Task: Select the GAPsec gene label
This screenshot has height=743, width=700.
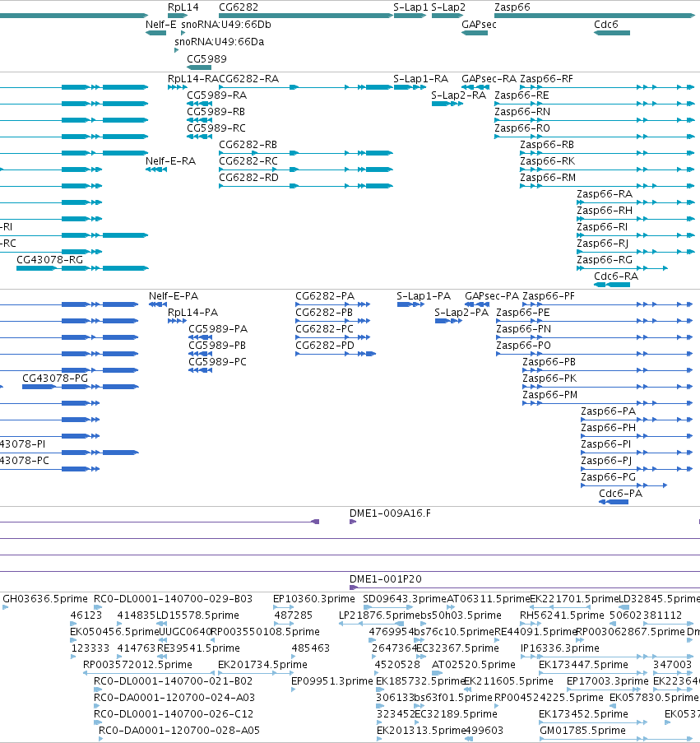Action: (x=479, y=24)
